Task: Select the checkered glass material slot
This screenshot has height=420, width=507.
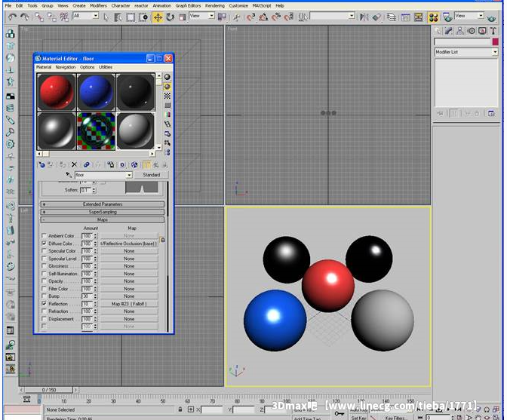Action: pos(96,131)
